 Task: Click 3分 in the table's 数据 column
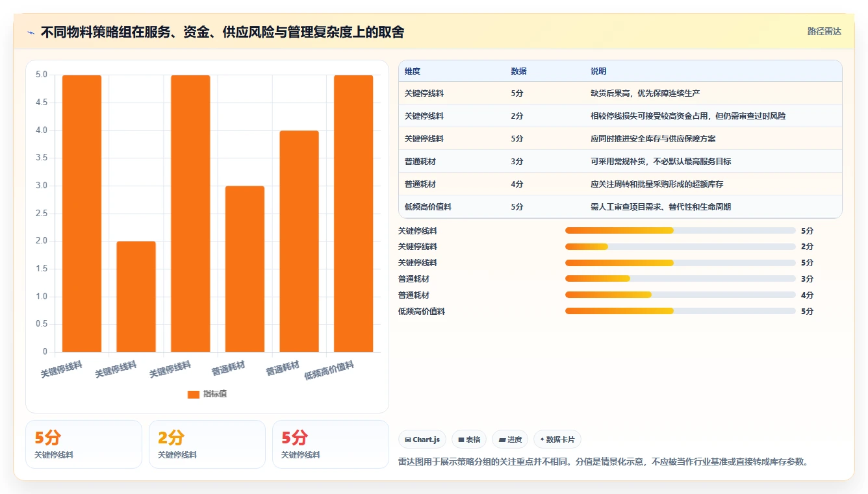(517, 162)
